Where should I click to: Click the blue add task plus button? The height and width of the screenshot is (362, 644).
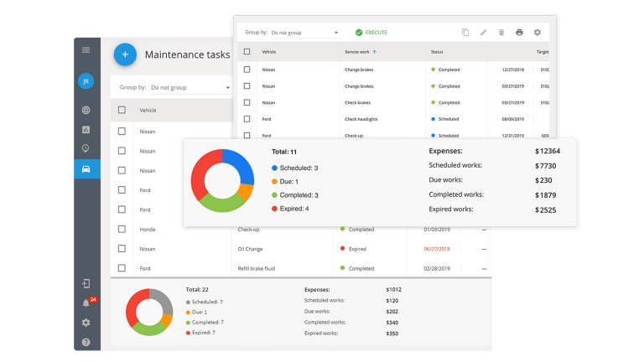(125, 54)
